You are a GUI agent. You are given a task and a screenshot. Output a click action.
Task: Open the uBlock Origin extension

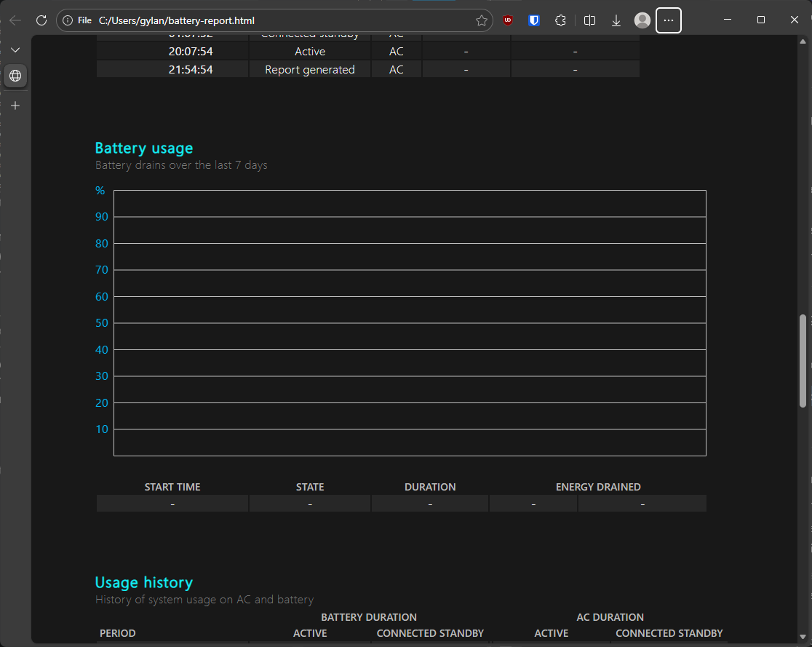(x=508, y=20)
